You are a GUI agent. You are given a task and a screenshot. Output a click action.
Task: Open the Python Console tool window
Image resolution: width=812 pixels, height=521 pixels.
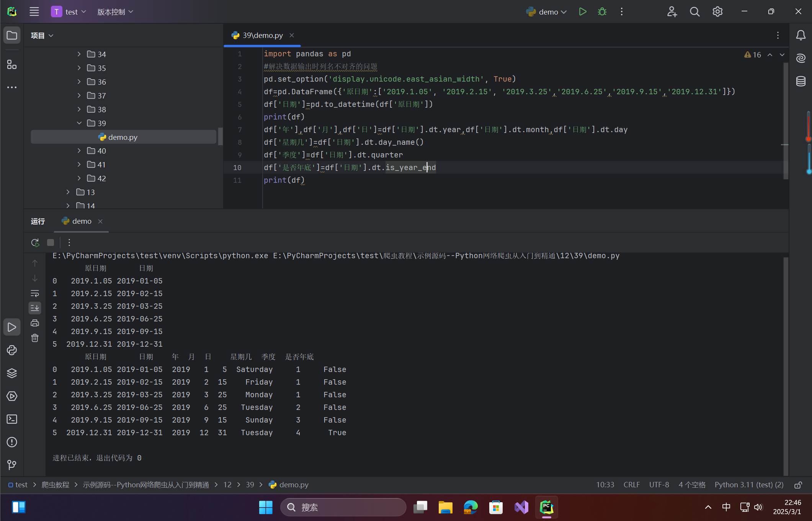12,350
